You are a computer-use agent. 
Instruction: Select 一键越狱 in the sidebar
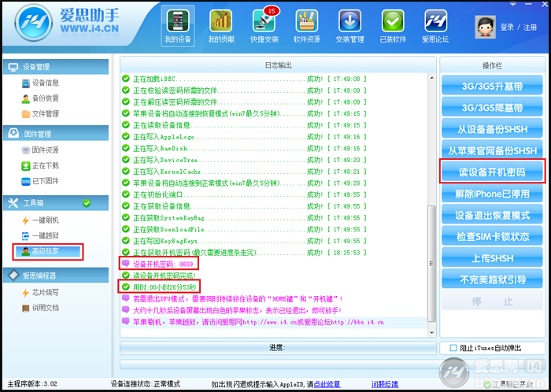tap(40, 235)
